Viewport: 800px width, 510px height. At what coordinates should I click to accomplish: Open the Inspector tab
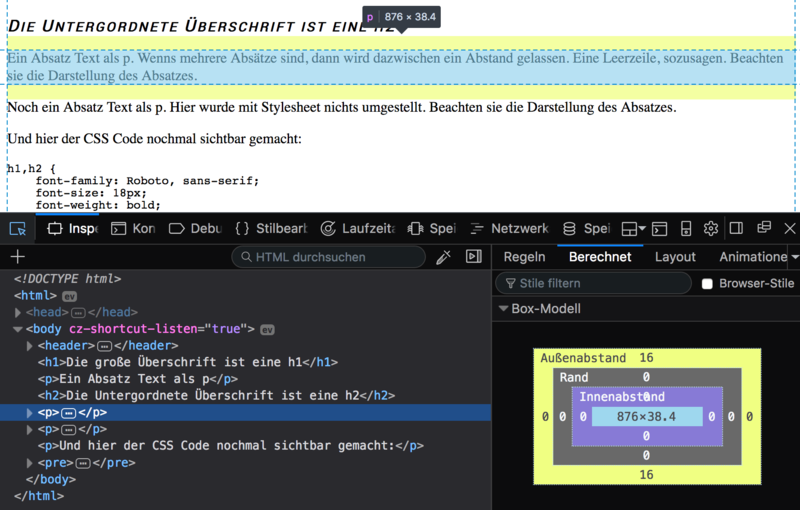[x=72, y=229]
